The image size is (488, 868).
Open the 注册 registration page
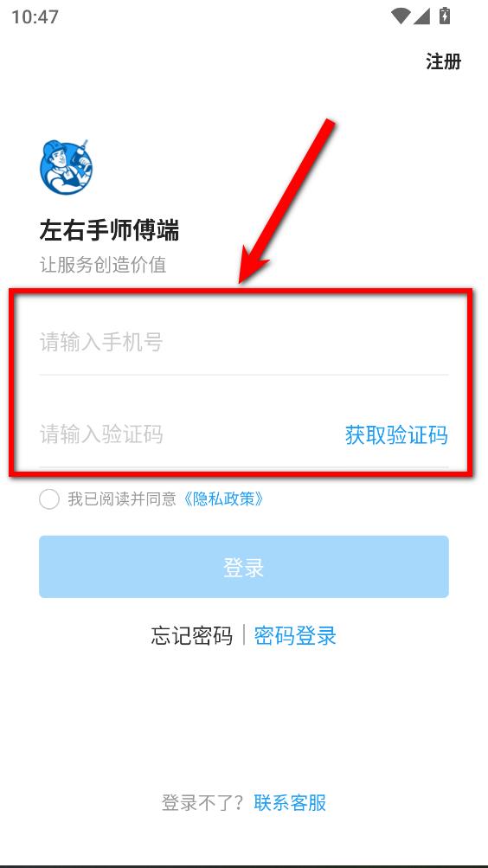[x=443, y=61]
